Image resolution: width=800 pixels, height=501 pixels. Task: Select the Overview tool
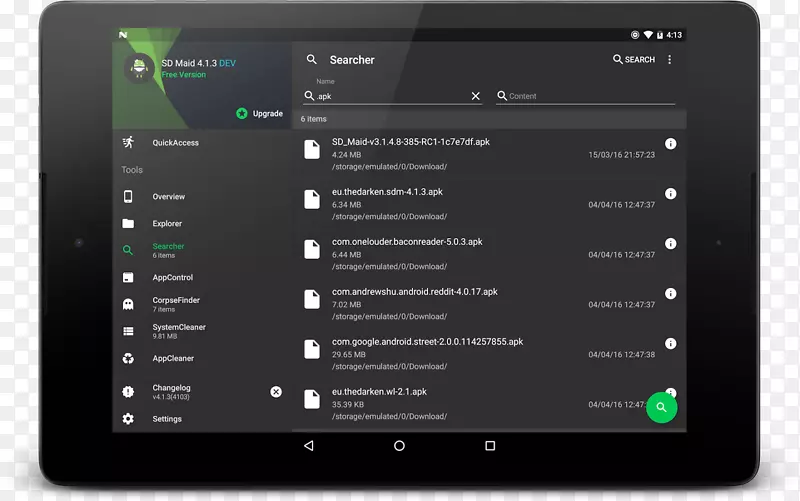tap(168, 197)
